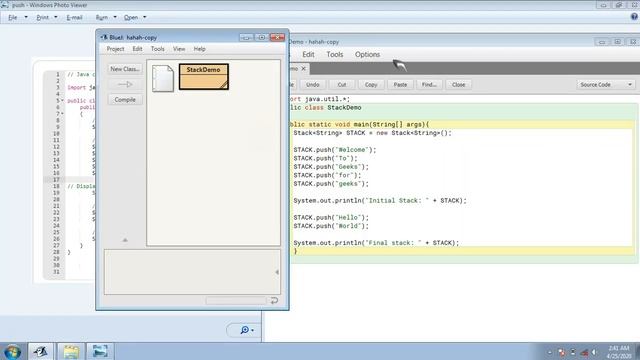Open Photo Viewer taskbar icon

pos(100,351)
